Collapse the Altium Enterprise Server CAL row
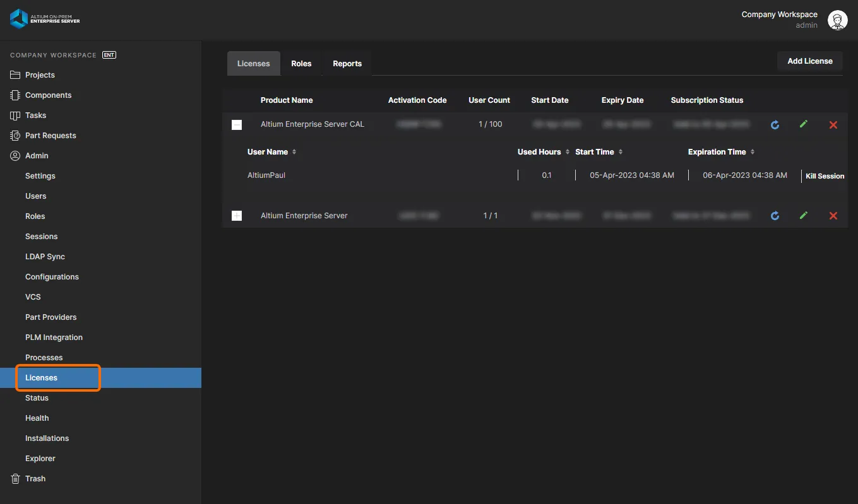 point(237,125)
